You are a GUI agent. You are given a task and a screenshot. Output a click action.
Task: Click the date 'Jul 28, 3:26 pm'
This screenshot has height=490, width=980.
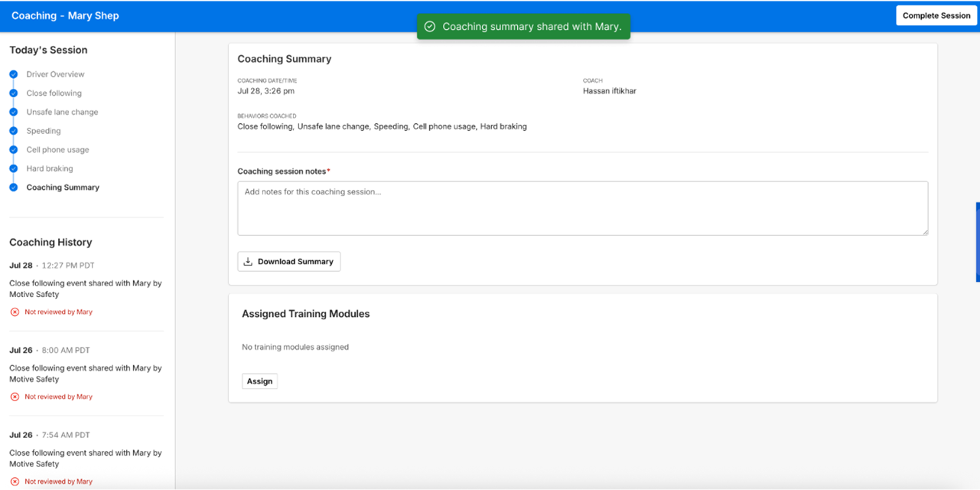pos(266,91)
